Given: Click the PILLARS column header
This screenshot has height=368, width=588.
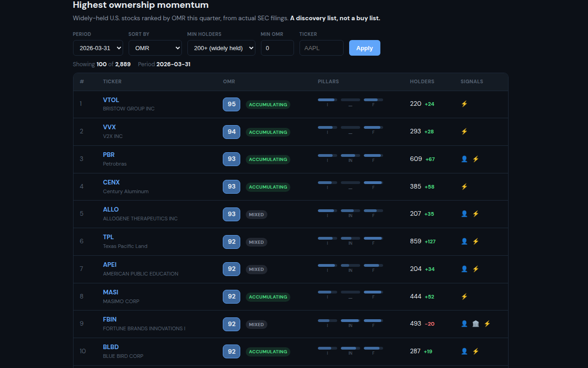Looking at the screenshot, I should click(x=328, y=81).
